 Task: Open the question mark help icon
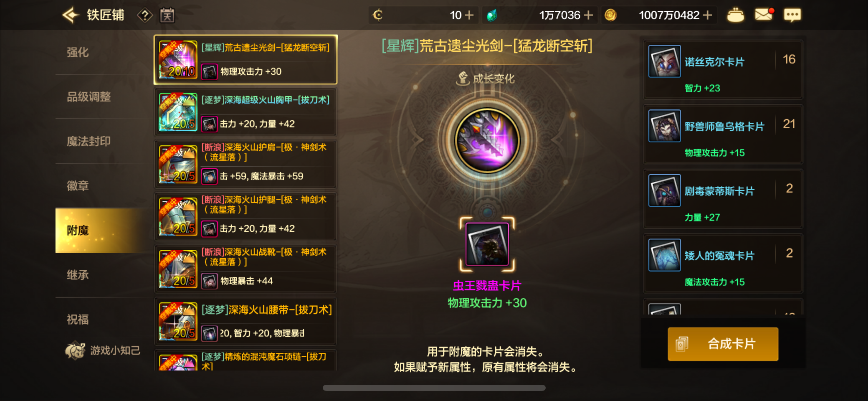coord(144,16)
